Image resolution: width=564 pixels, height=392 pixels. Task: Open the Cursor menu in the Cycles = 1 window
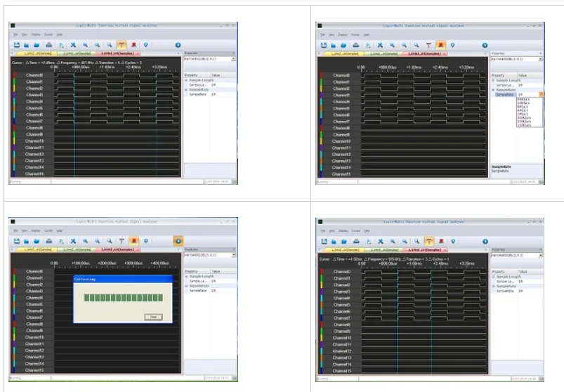(x=355, y=231)
